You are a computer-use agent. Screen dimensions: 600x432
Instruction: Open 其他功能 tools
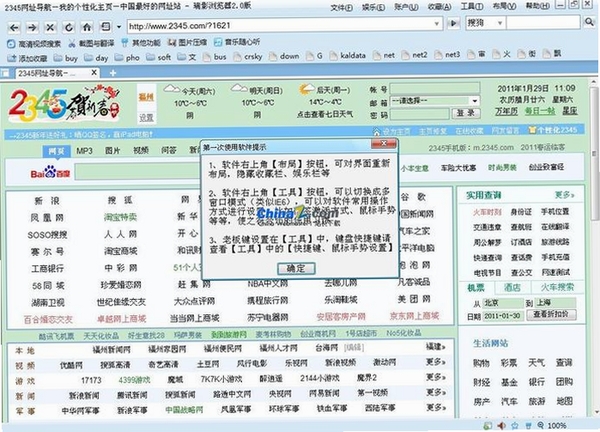(x=141, y=42)
